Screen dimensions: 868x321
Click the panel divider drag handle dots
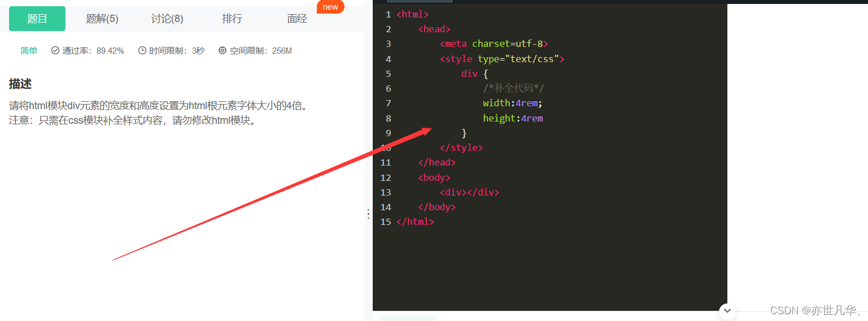368,214
